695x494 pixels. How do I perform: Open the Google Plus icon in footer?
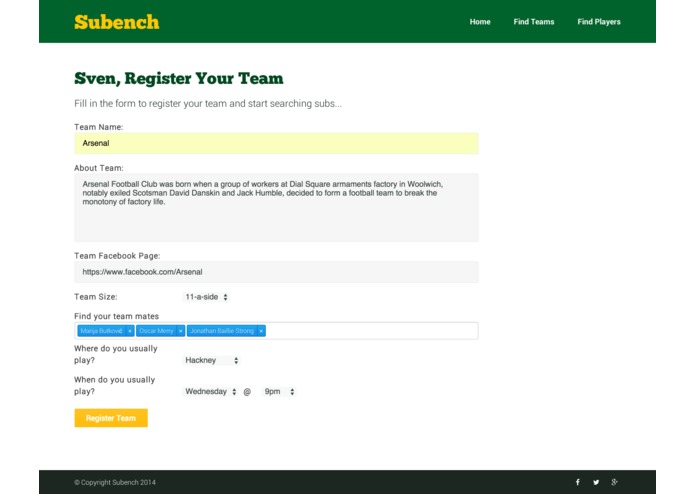614,482
